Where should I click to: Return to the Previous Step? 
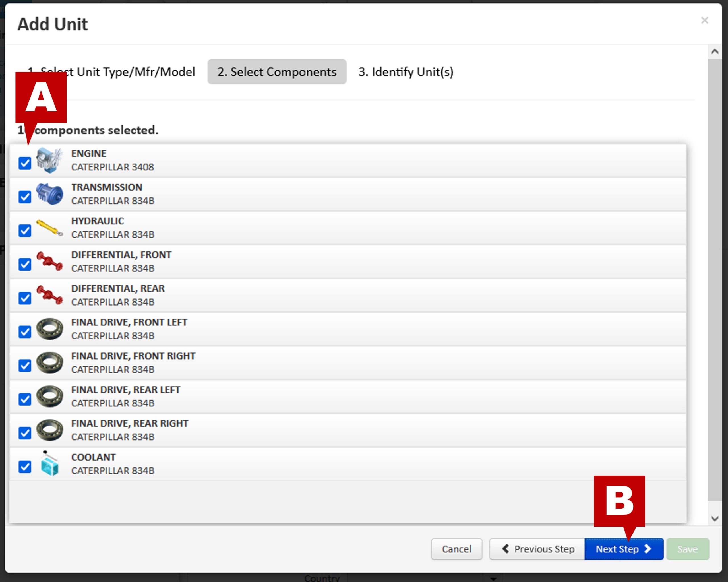[537, 549]
